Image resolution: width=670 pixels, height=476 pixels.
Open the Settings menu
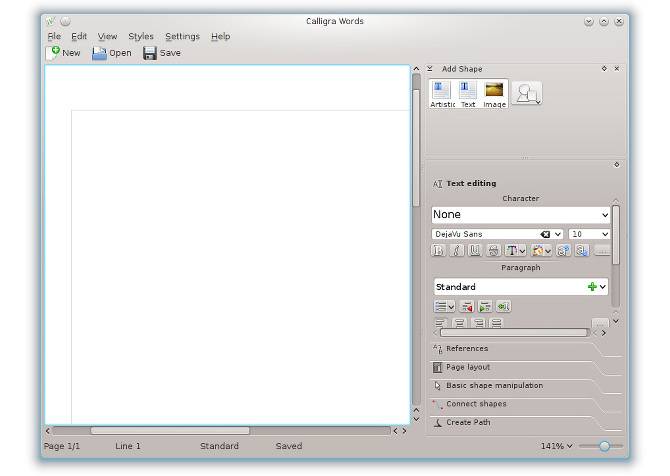pyautogui.click(x=182, y=37)
